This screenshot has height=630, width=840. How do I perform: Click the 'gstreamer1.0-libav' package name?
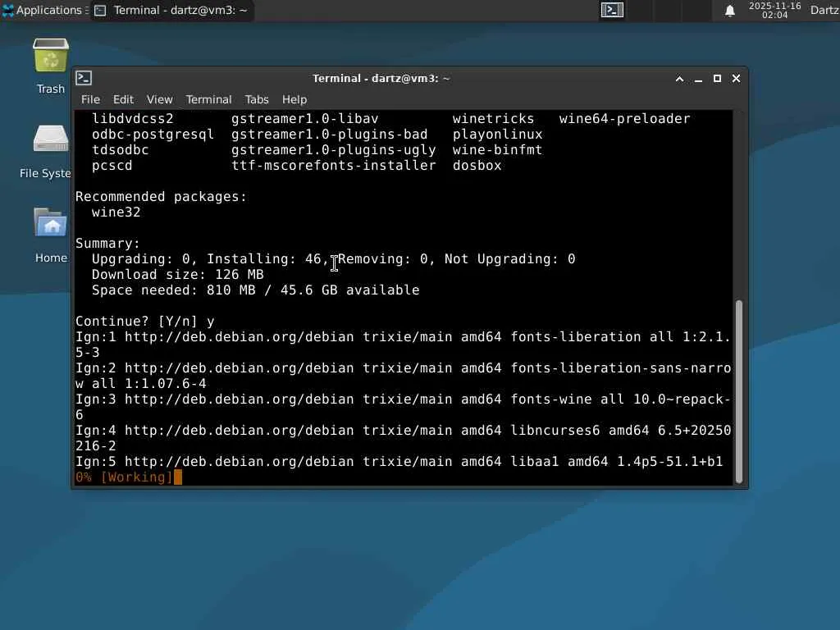pos(305,119)
